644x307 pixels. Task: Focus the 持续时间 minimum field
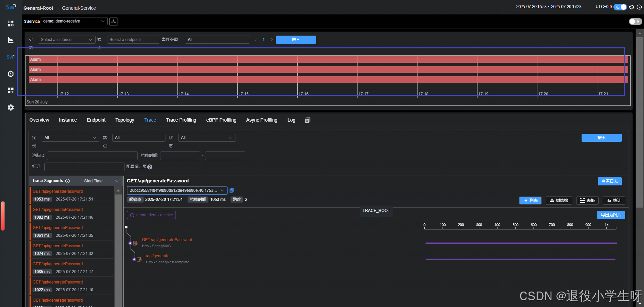coord(180,156)
